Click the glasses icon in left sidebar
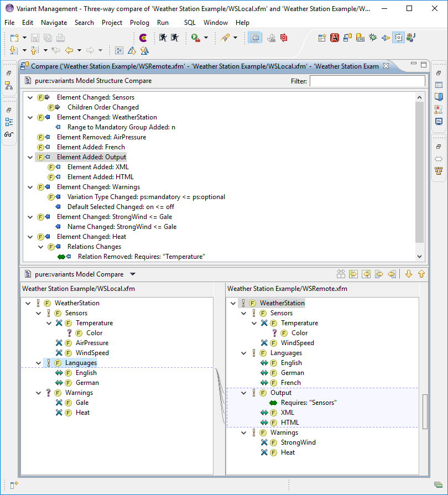 coord(9,134)
